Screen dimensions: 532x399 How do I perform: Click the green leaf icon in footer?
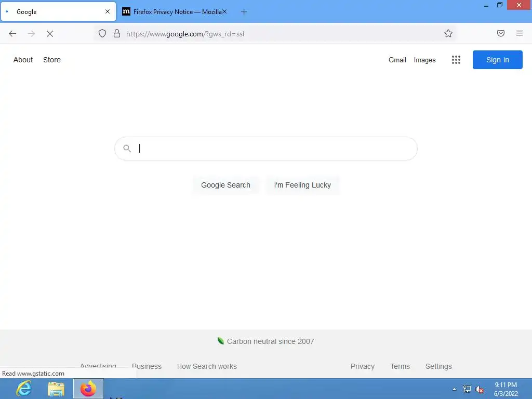221,341
